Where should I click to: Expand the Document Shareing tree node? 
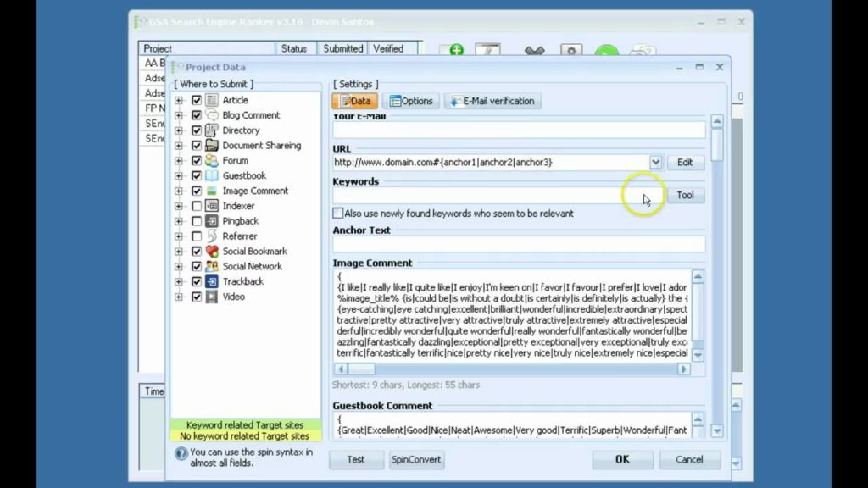(x=179, y=146)
